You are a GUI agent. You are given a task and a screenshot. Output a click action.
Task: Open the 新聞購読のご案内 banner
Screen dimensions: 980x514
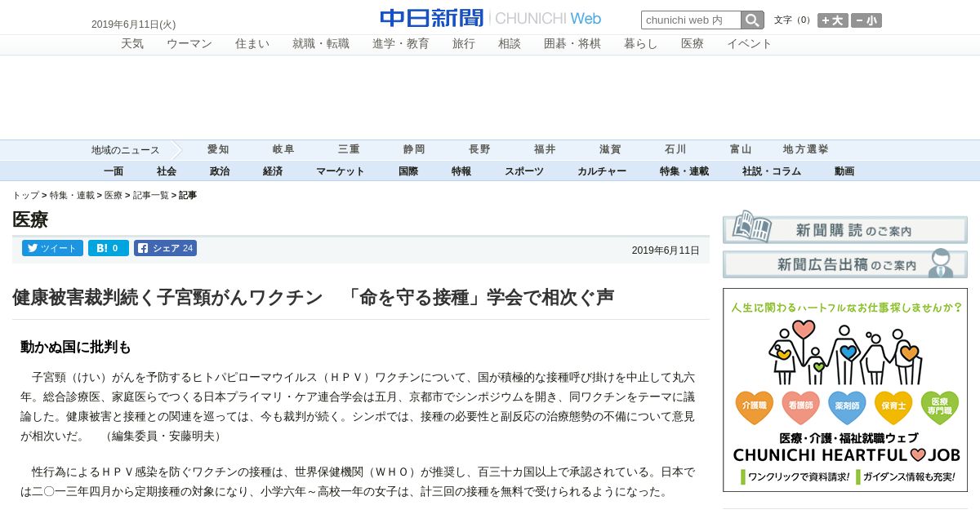(x=845, y=228)
